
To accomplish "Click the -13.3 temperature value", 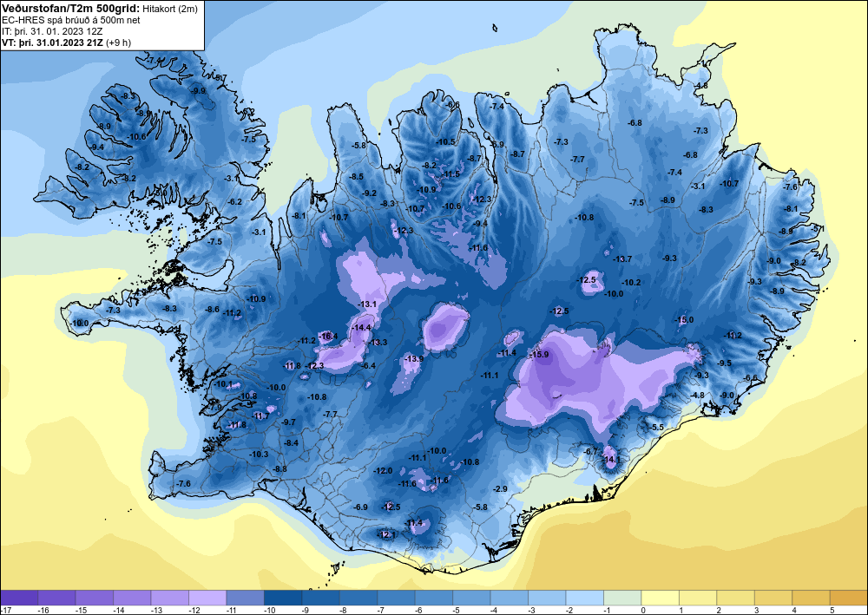I will (x=378, y=343).
